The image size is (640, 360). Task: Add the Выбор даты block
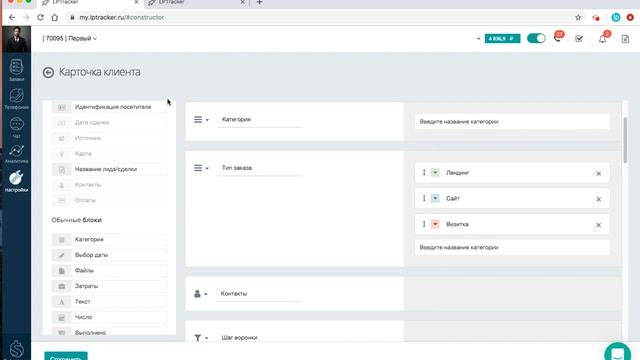pyautogui.click(x=109, y=255)
